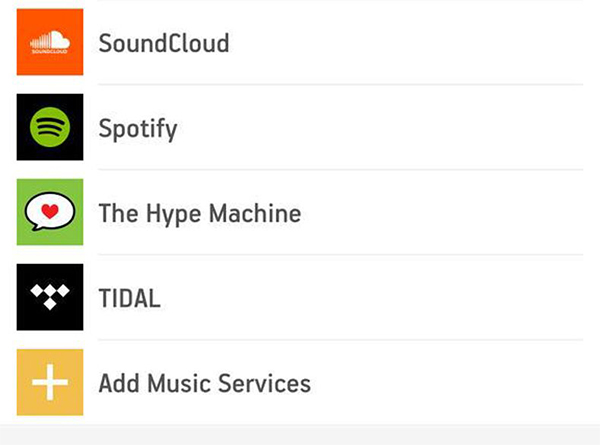Click The Hype Machine heart bubble icon

[x=50, y=213]
